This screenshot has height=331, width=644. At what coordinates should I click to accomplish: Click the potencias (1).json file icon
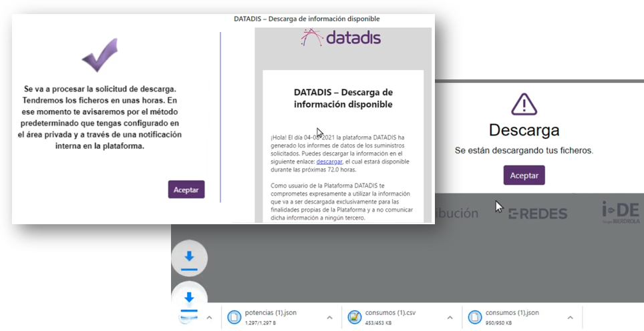tap(234, 317)
